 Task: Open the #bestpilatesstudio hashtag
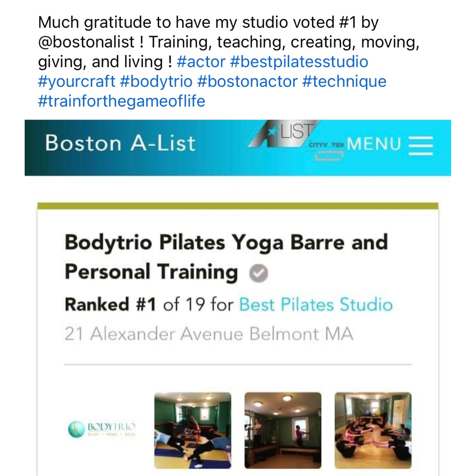click(x=299, y=62)
